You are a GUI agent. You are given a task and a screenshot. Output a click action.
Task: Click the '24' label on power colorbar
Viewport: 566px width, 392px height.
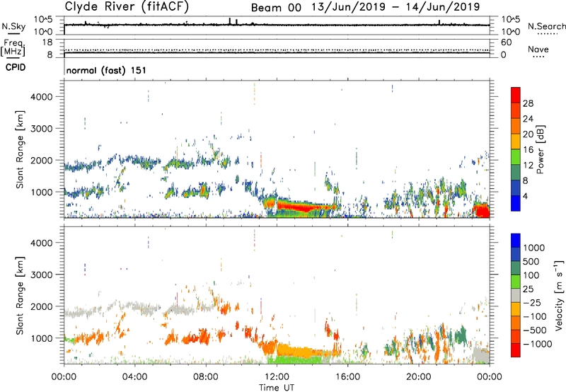coord(528,119)
